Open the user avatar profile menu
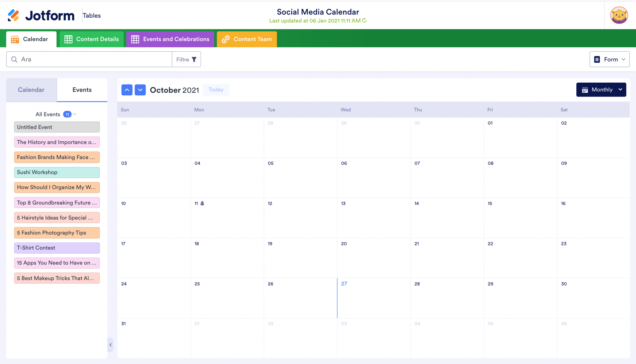The width and height of the screenshot is (636, 364). click(619, 15)
